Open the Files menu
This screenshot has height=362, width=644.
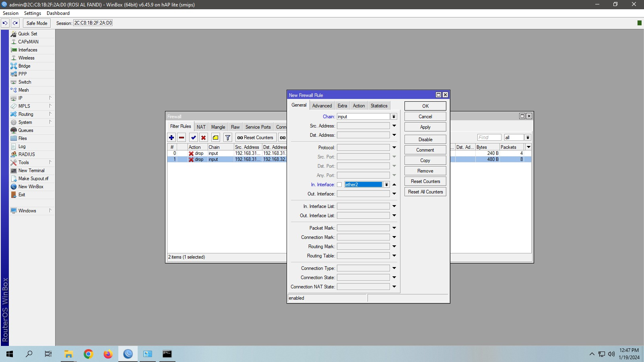[x=23, y=138]
